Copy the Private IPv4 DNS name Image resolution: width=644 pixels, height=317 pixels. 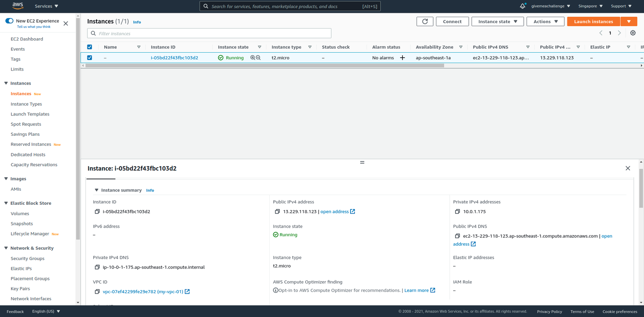click(97, 267)
